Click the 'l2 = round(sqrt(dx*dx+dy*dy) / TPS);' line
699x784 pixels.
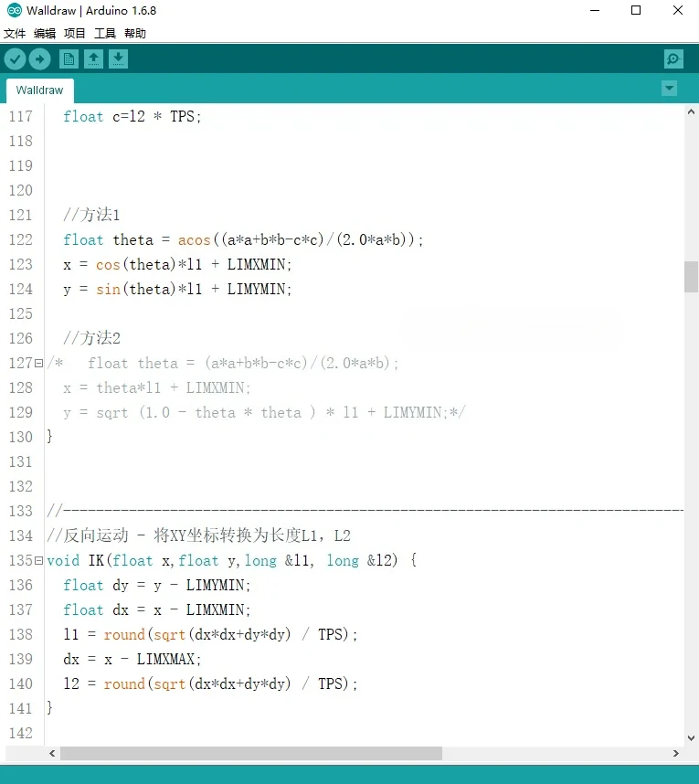click(x=210, y=684)
